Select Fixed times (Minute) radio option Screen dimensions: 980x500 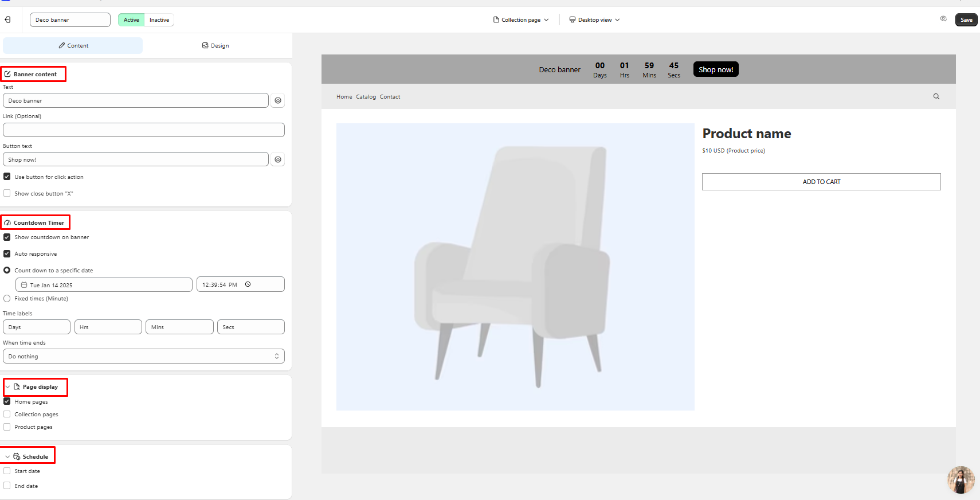click(7, 298)
